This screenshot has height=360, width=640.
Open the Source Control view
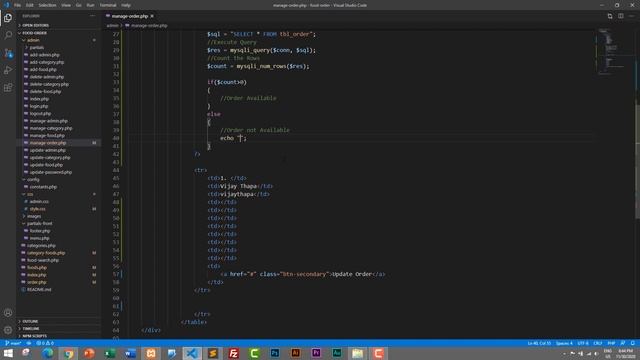tap(8, 53)
